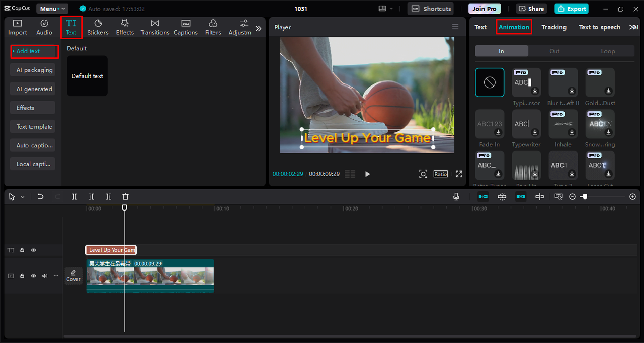Click the Share button
The image size is (644, 343).
pyautogui.click(x=531, y=9)
